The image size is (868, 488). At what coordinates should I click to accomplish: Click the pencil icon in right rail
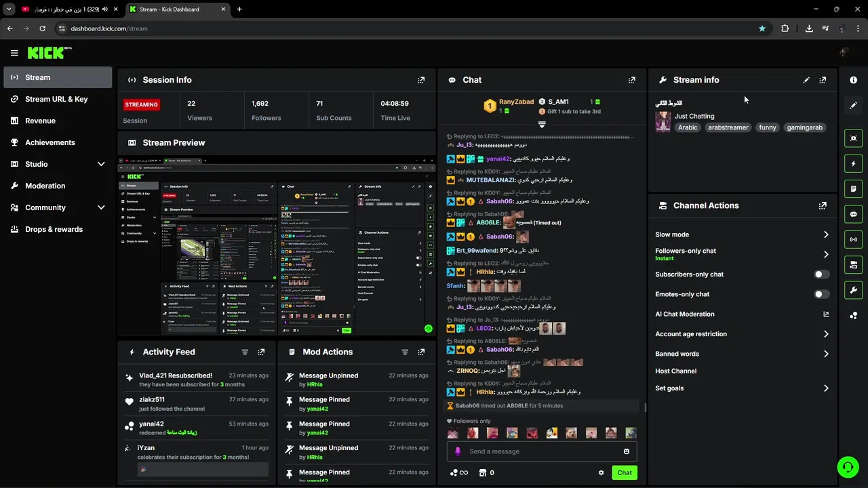coord(853,105)
